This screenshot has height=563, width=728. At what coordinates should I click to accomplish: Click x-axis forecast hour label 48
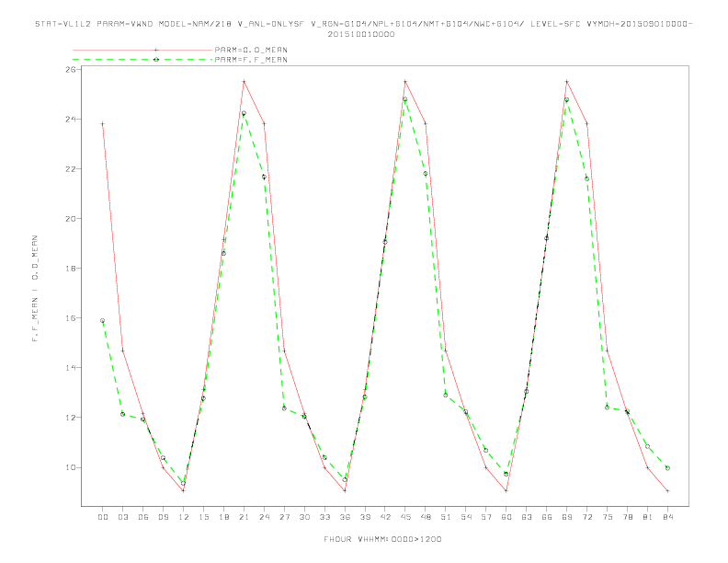tap(426, 517)
